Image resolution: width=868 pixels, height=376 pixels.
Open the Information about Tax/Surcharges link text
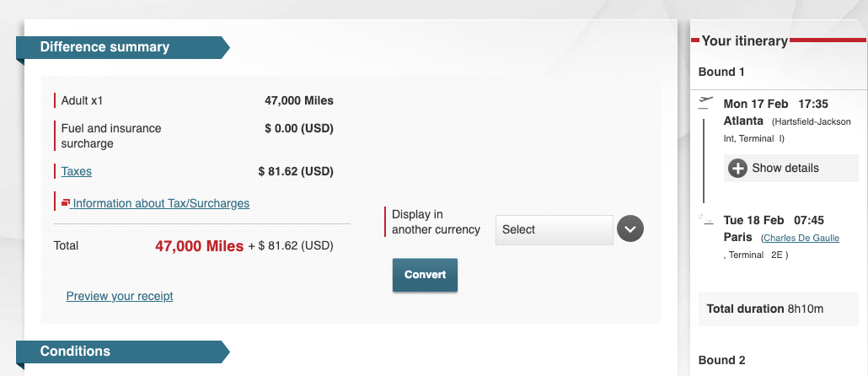[x=161, y=203]
